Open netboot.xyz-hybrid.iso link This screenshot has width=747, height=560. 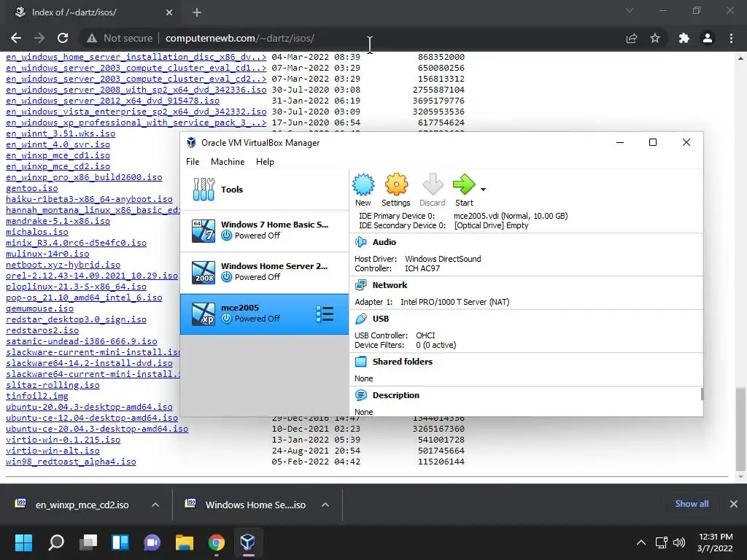[63, 265]
